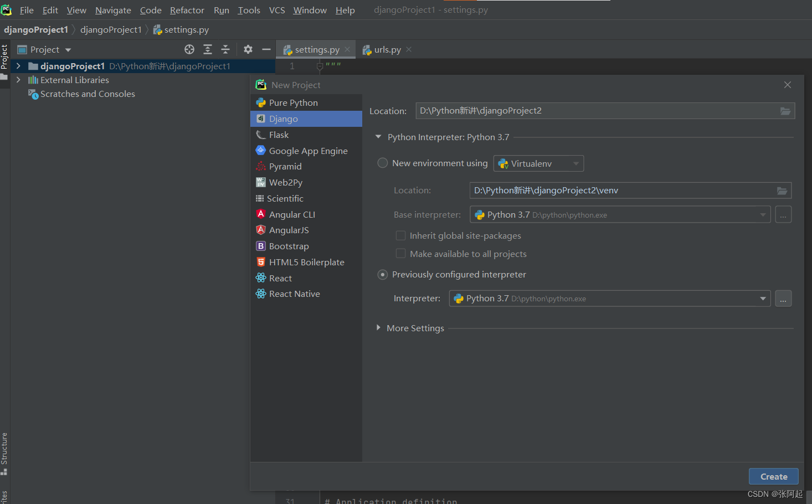Screen dimensions: 812x504
Task: Select AngularJS project type
Action: tap(306, 230)
